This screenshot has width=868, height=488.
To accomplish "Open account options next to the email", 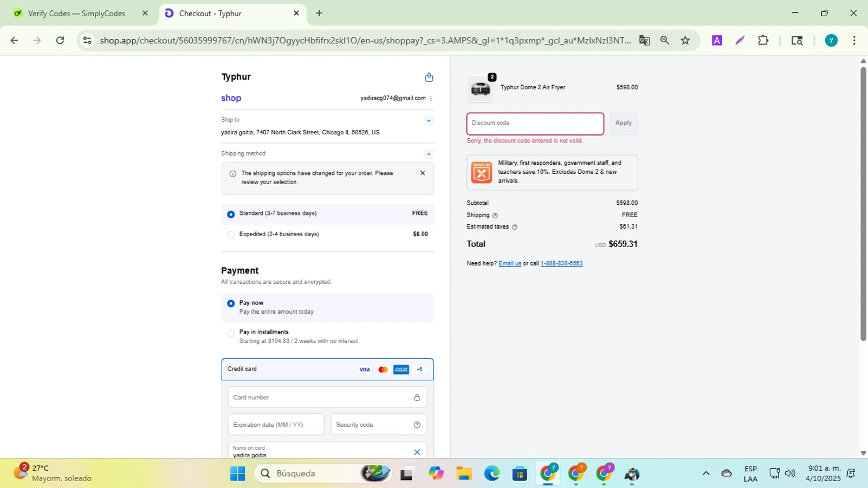I will pos(431,98).
